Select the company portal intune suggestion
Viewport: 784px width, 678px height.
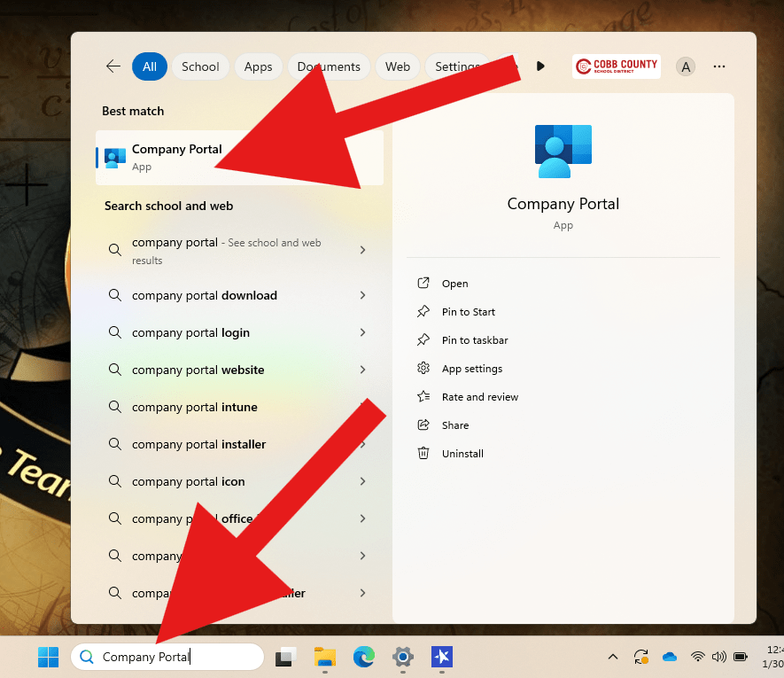(195, 407)
